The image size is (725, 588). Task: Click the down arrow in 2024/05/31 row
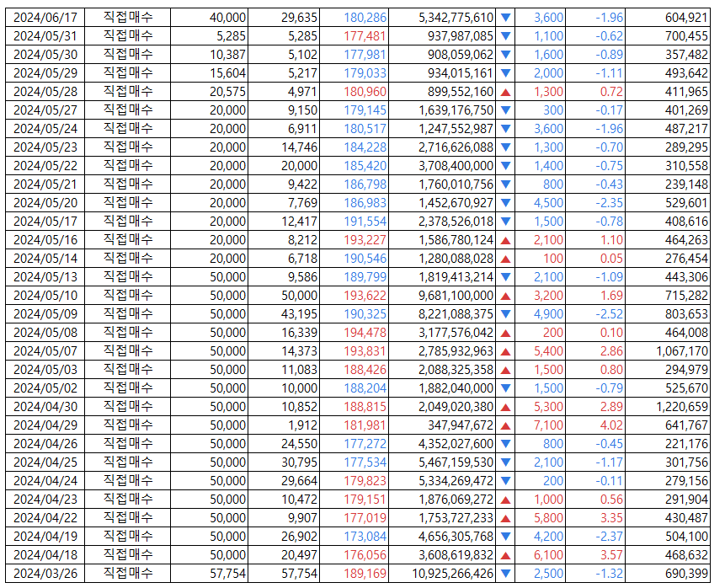tap(505, 36)
